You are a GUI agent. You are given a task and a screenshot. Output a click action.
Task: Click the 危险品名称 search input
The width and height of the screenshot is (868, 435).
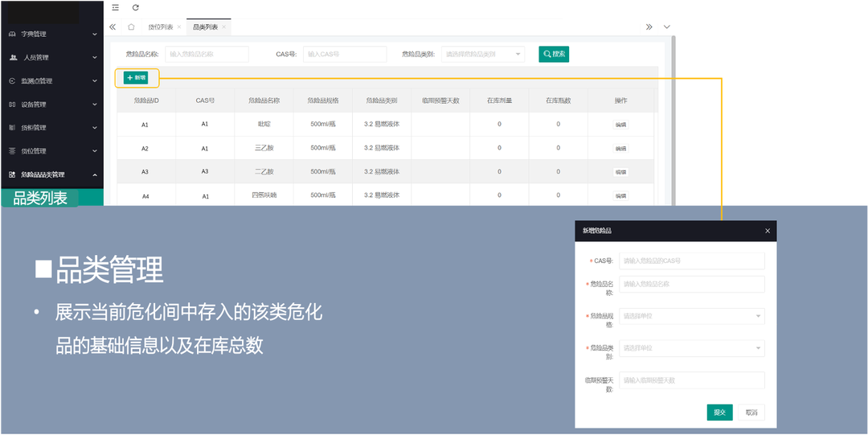coord(207,55)
